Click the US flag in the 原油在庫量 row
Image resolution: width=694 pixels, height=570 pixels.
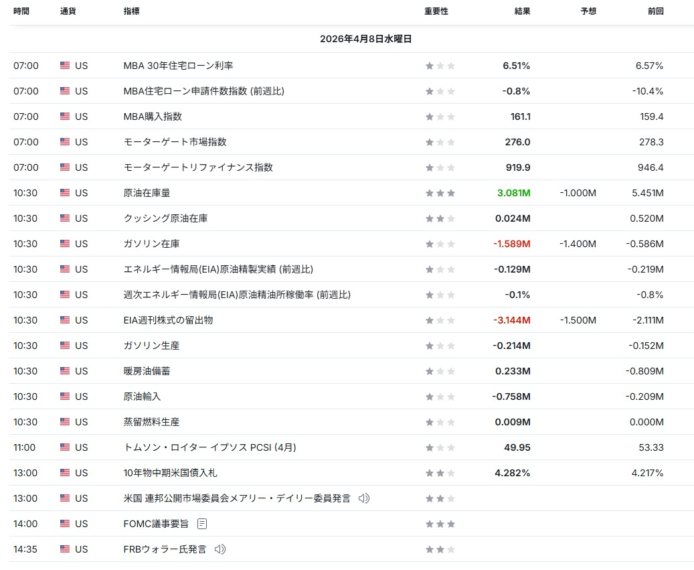[65, 193]
